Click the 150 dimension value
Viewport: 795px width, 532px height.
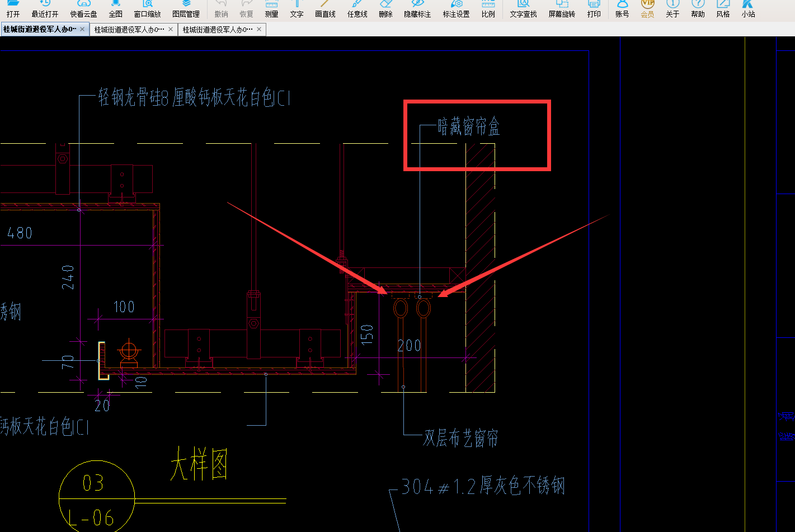(367, 335)
